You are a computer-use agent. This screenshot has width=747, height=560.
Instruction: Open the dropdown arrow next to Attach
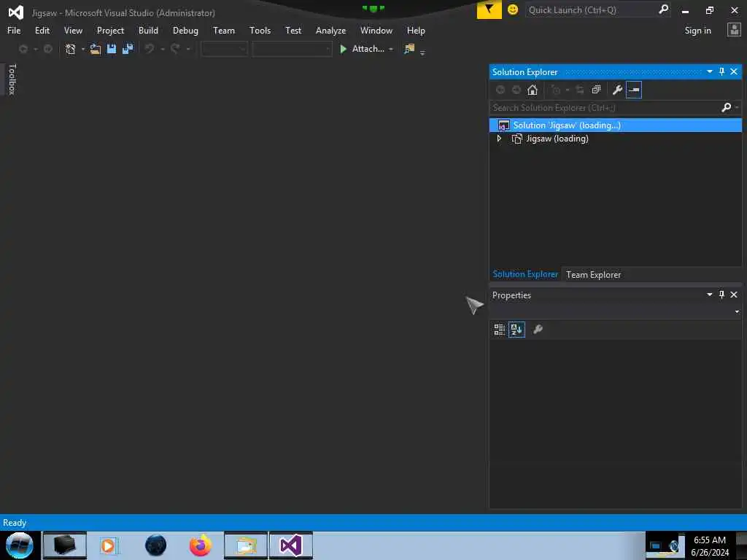(x=391, y=49)
